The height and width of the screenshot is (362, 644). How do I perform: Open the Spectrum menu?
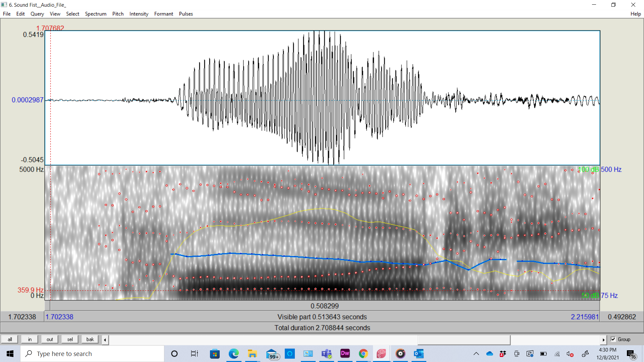pos(96,14)
